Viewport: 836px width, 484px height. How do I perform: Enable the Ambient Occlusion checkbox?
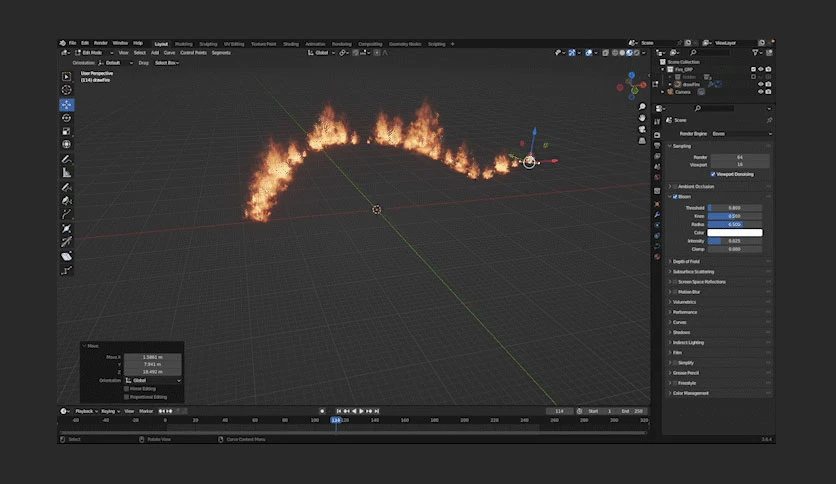coord(675,187)
